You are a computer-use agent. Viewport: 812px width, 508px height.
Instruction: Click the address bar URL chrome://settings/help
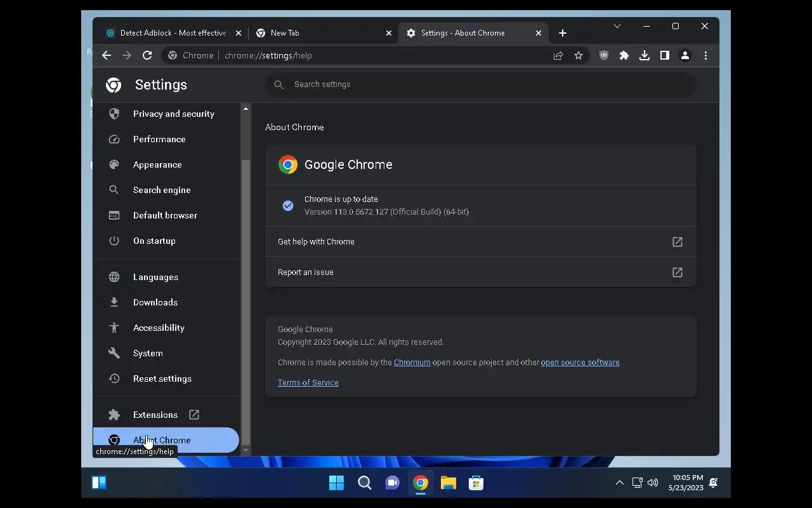(x=268, y=55)
